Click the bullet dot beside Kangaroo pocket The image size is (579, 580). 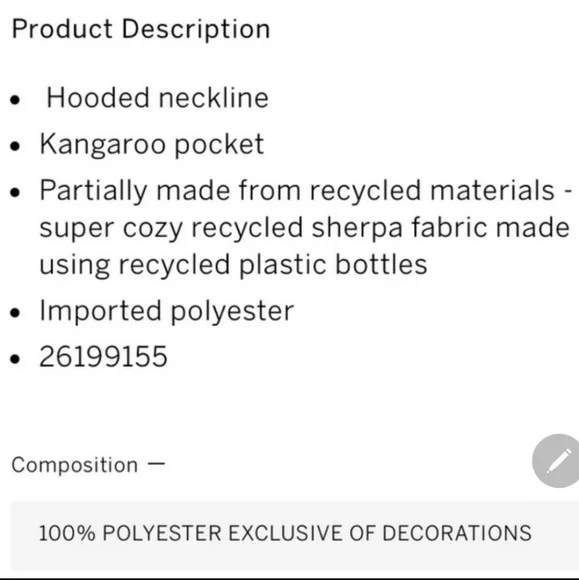pyautogui.click(x=15, y=146)
